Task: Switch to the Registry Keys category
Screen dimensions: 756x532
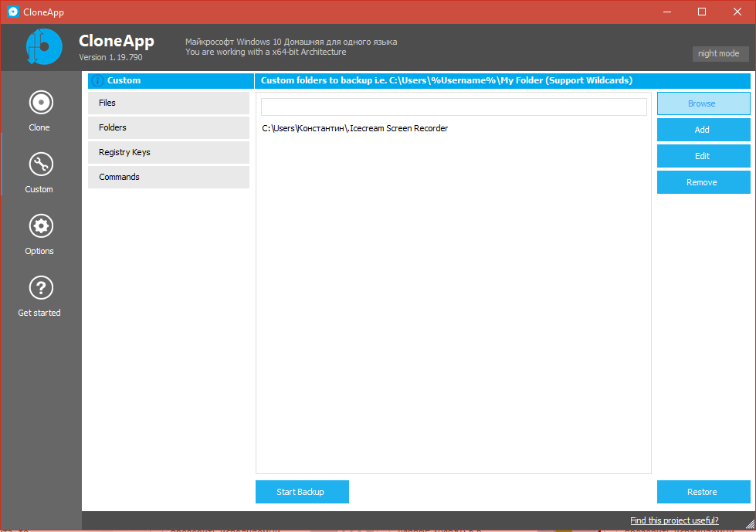Action: [168, 152]
